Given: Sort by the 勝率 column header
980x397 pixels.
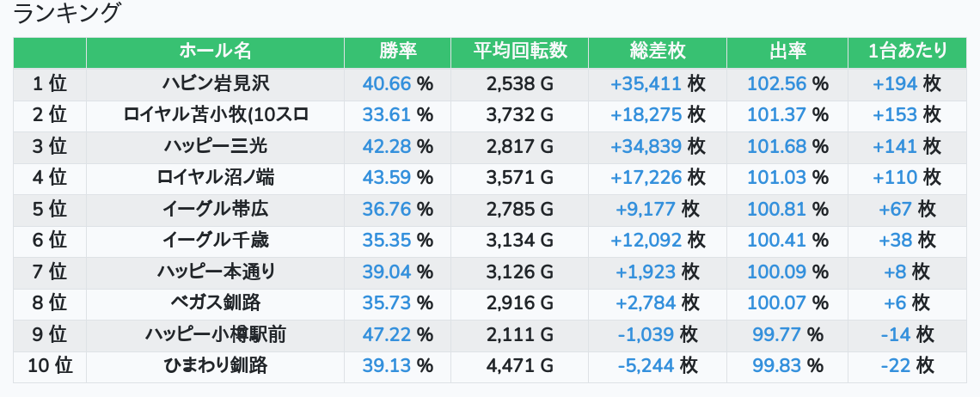Looking at the screenshot, I should click(x=397, y=52).
